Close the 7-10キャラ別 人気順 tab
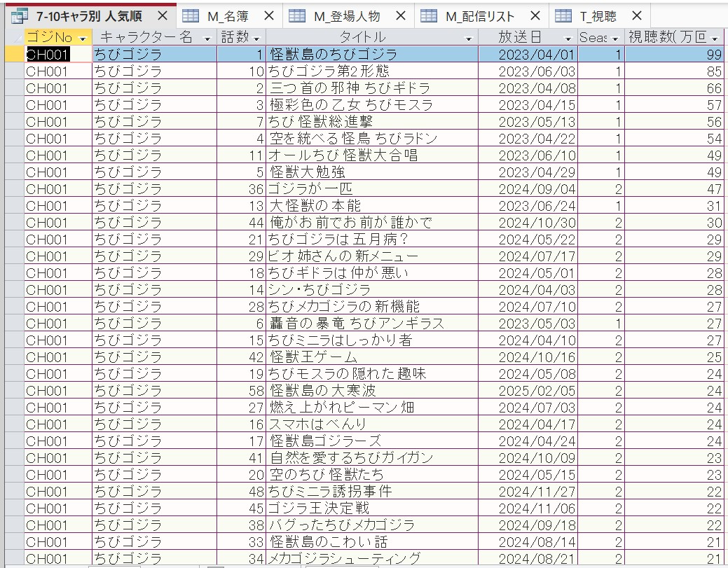This screenshot has height=568, width=728. click(162, 16)
